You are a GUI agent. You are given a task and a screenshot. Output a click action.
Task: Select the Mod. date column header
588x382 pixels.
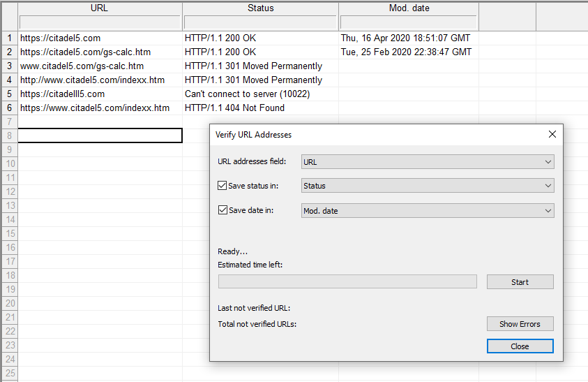[x=409, y=8]
